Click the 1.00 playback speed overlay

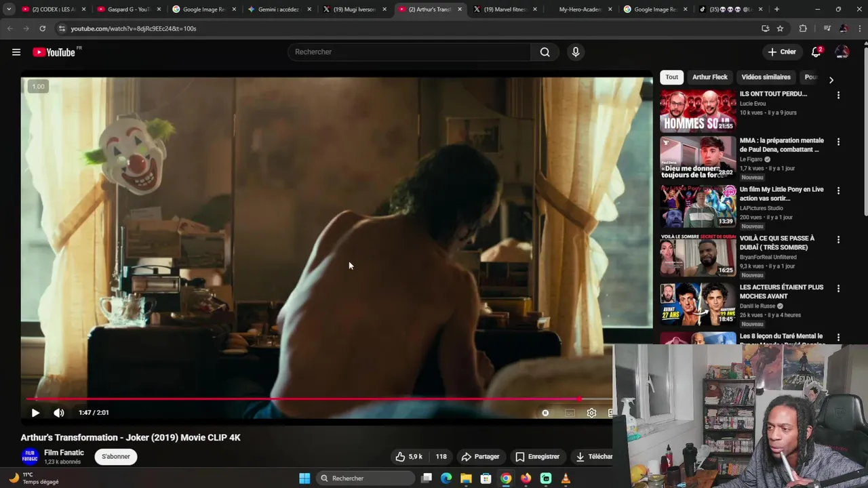coord(38,86)
